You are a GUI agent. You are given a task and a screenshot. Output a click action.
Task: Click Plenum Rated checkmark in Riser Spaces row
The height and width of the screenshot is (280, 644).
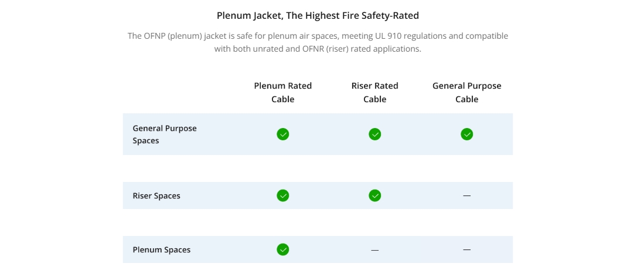coord(282,195)
